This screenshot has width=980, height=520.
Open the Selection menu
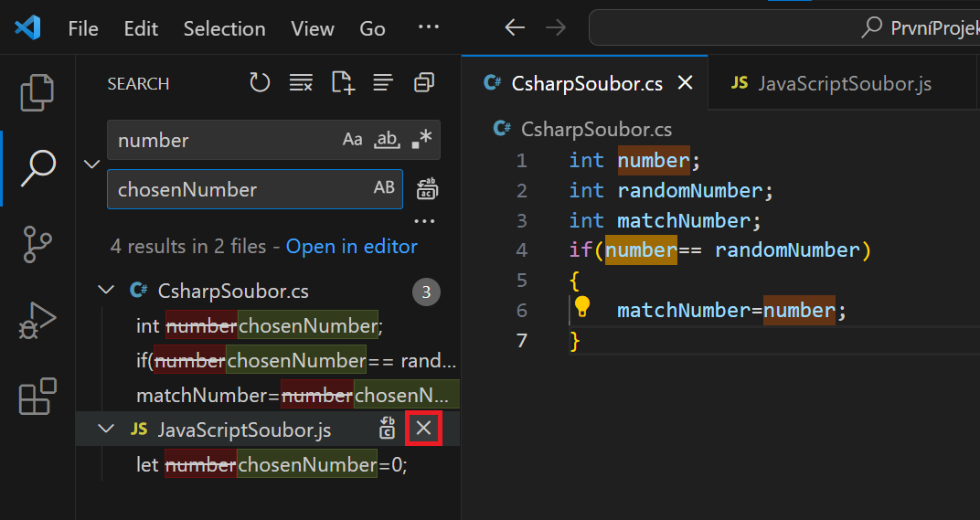224,28
